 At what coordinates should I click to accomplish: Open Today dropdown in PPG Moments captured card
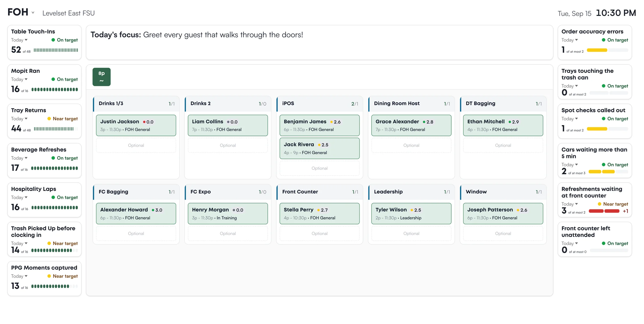tap(19, 276)
